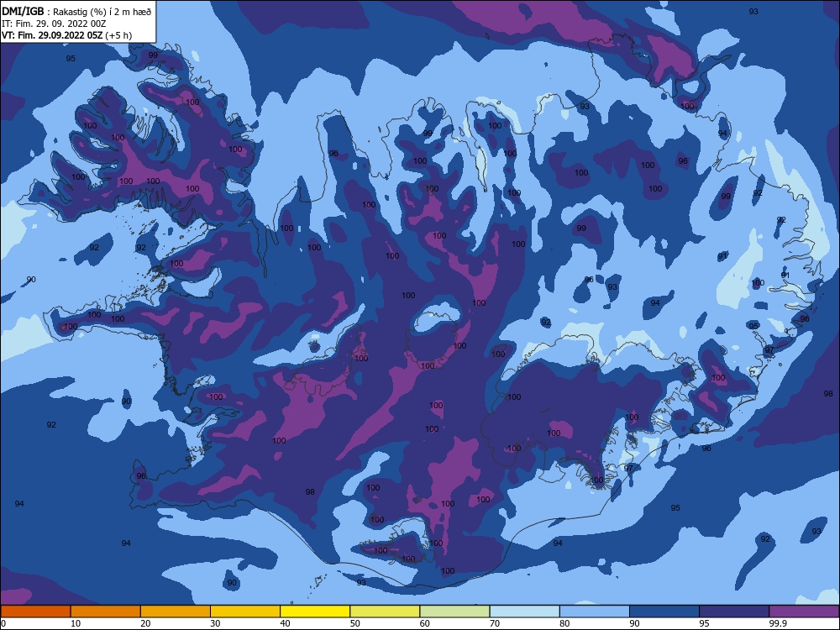Pick the pale blue 70–80 legend swatch

[524, 612]
